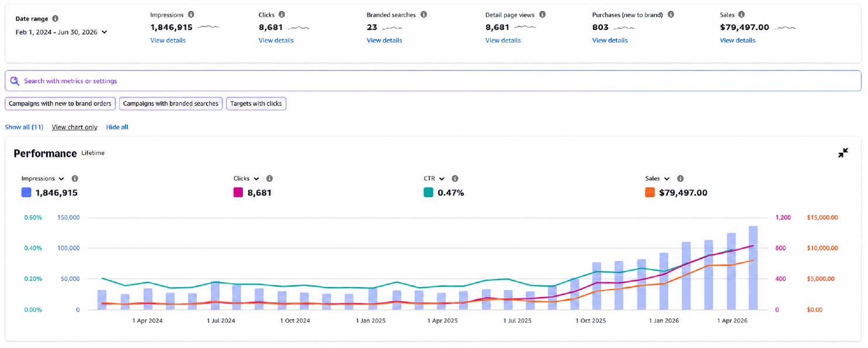Open info icon next to Date range

pyautogui.click(x=55, y=19)
